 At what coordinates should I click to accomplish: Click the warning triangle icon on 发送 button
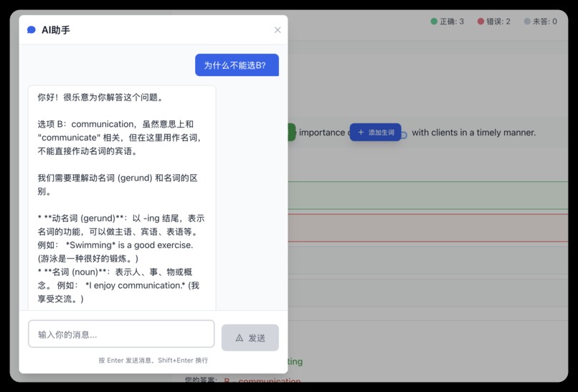(x=240, y=338)
